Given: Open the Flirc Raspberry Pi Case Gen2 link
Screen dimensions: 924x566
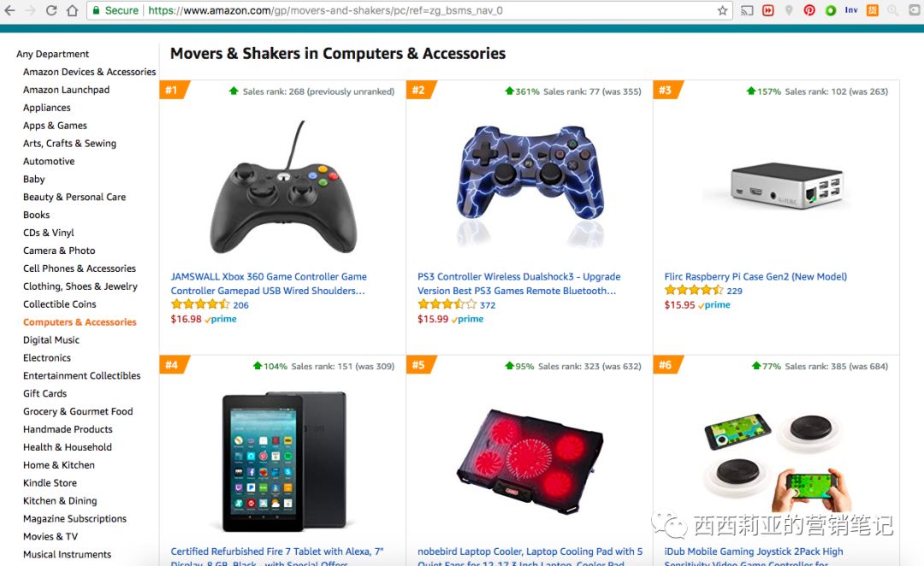Looking at the screenshot, I should pos(755,276).
